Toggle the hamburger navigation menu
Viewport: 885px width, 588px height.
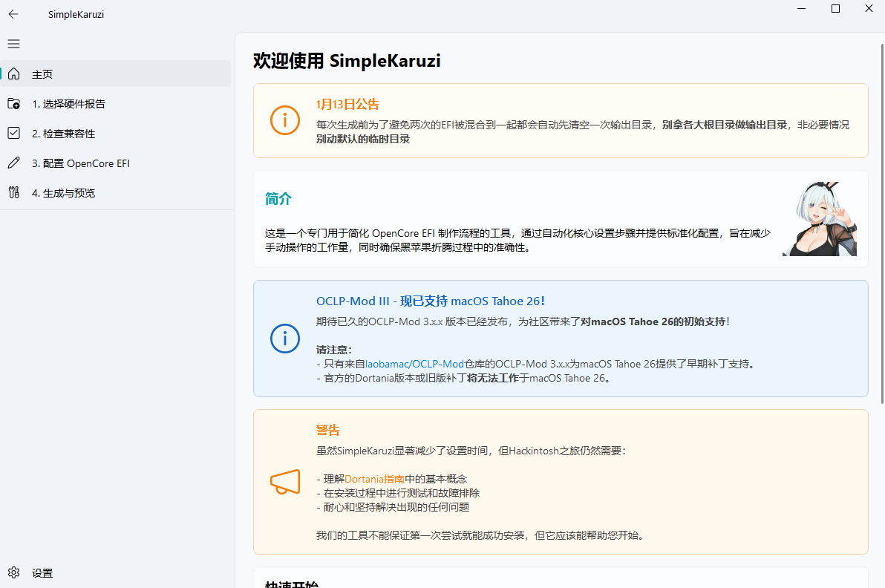tap(13, 44)
